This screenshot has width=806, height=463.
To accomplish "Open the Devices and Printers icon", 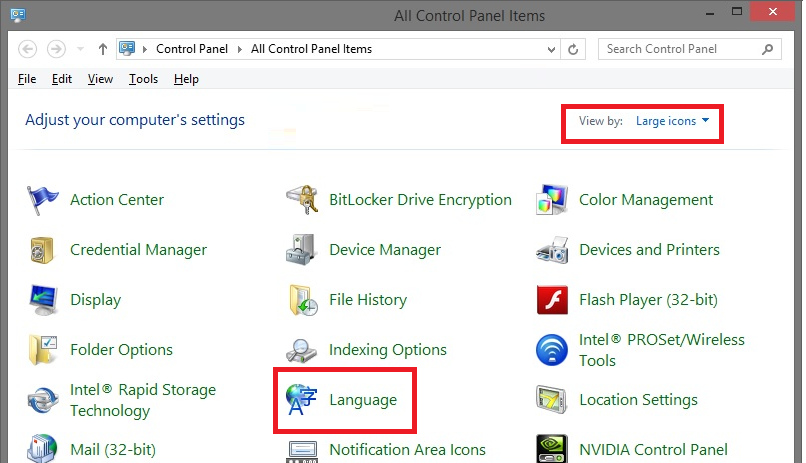I will pos(552,250).
